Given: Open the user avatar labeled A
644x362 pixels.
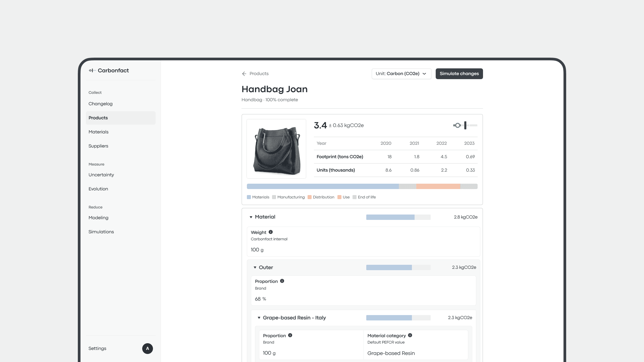Looking at the screenshot, I should click(148, 349).
